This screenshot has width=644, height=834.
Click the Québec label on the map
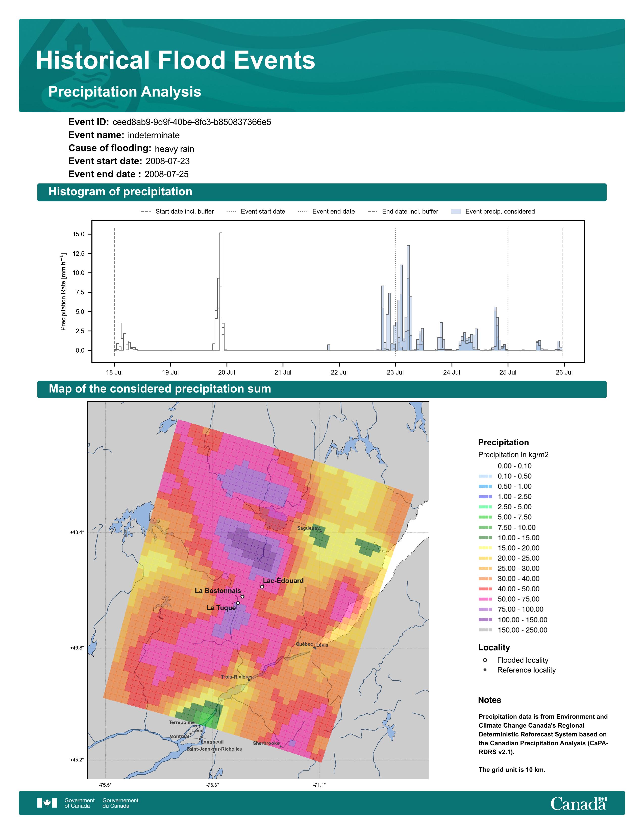[304, 644]
